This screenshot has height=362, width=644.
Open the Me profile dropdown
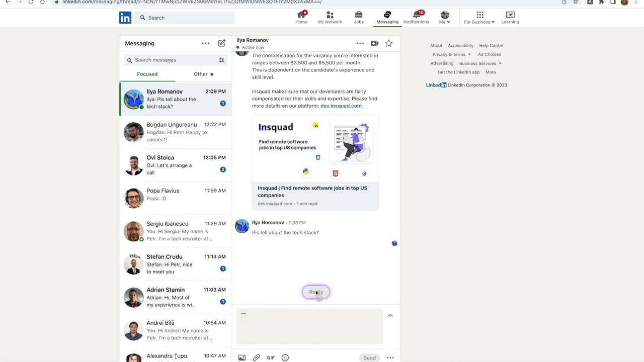click(445, 17)
